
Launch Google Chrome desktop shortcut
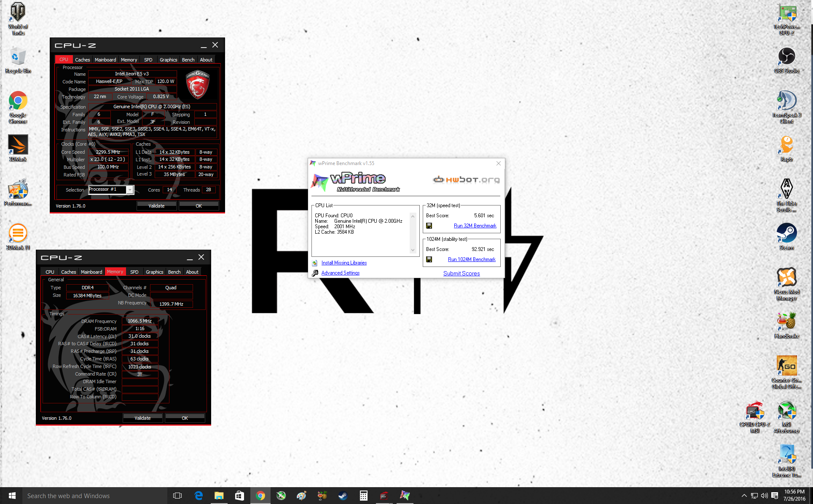[x=18, y=107]
